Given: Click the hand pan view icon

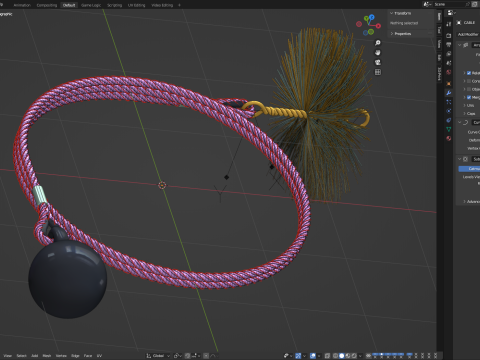Looking at the screenshot, I should click(x=378, y=53).
